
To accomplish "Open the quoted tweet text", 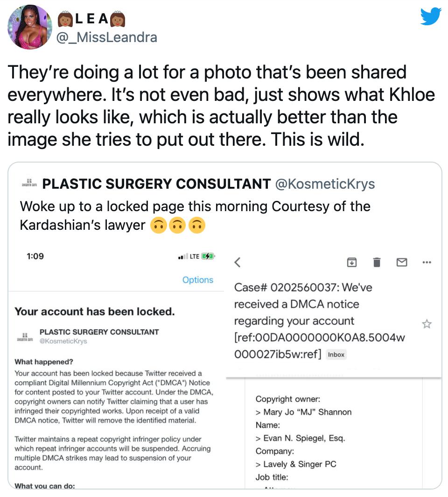I will point(195,215).
